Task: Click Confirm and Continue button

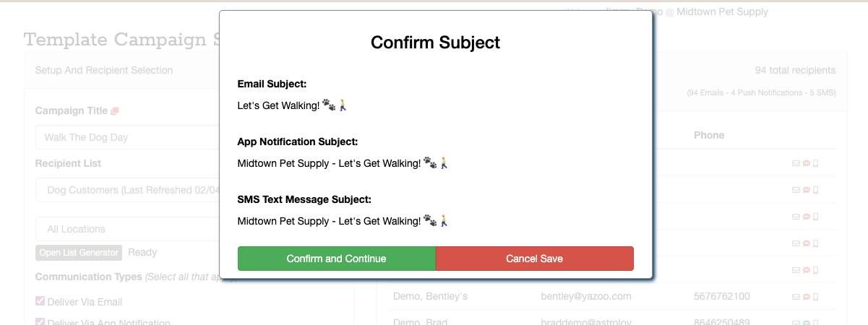Action: (x=336, y=259)
